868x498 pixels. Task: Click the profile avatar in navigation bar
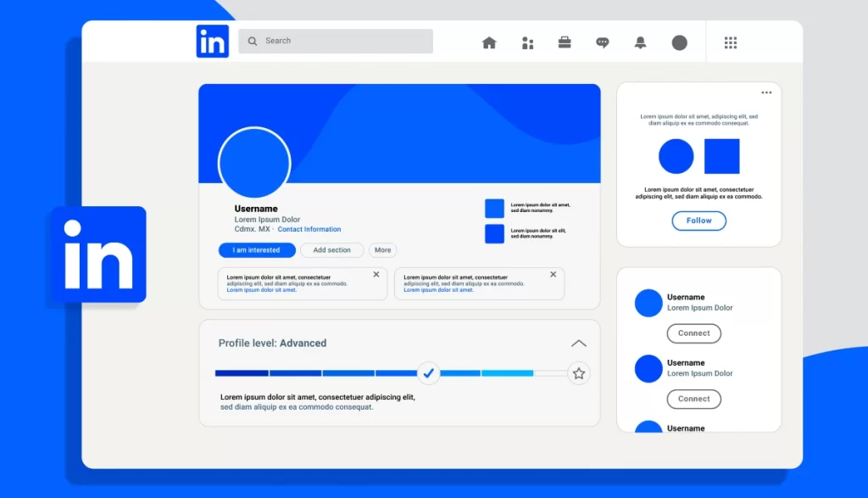(x=679, y=42)
